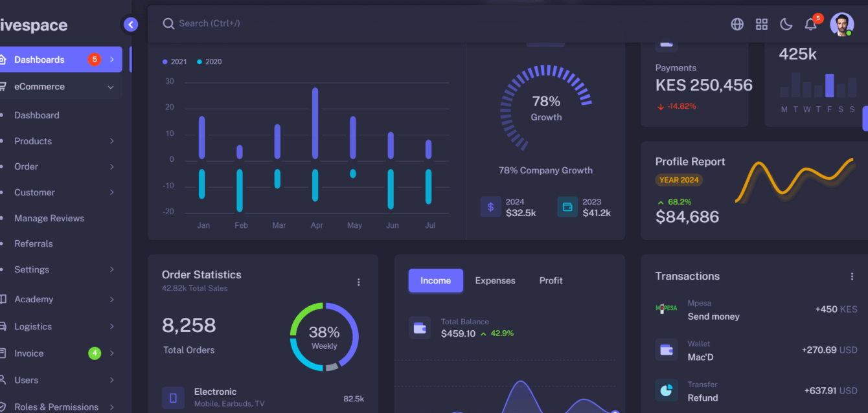Open the Manage Reviews page
This screenshot has width=868, height=413.
click(48, 218)
